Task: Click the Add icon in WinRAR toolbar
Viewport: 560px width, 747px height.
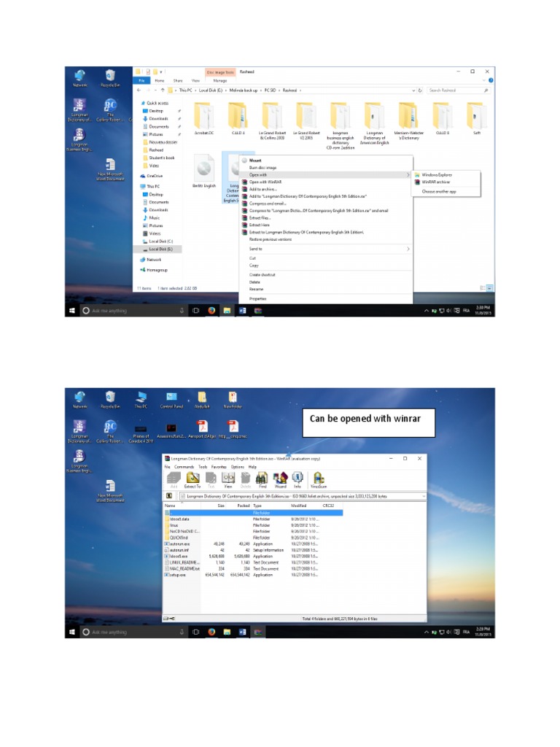Action: (x=174, y=480)
